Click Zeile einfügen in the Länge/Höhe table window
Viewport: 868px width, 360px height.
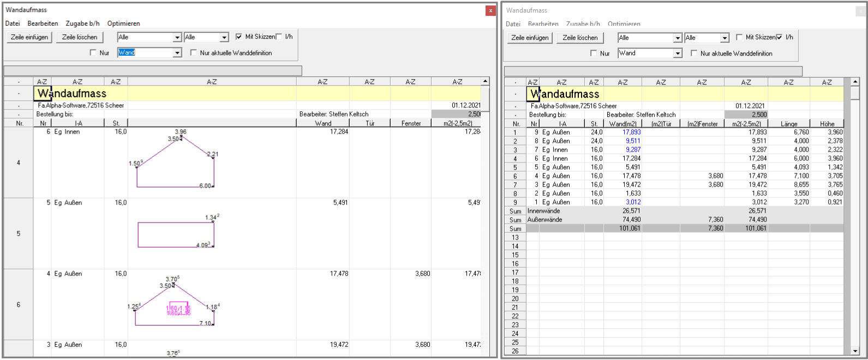[530, 38]
